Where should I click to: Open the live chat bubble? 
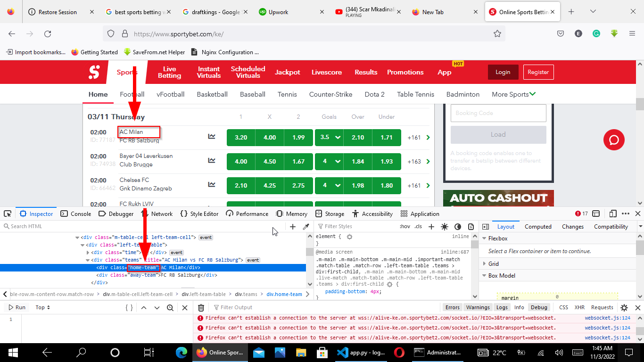click(x=614, y=140)
